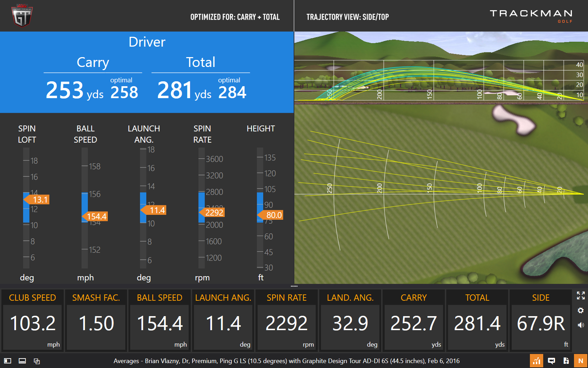Toggle the orange N button
Image resolution: width=588 pixels, height=368 pixels.
[581, 361]
